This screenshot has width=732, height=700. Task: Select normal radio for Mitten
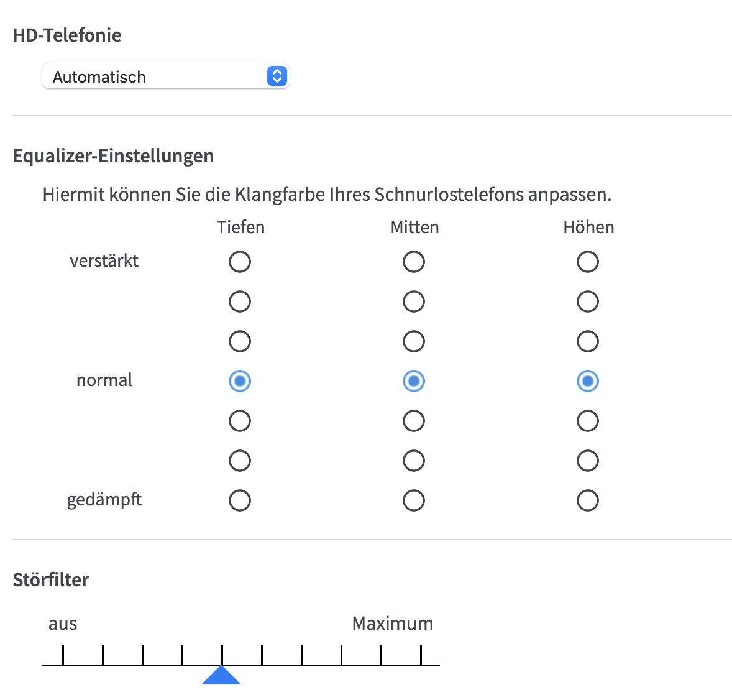[x=414, y=381]
